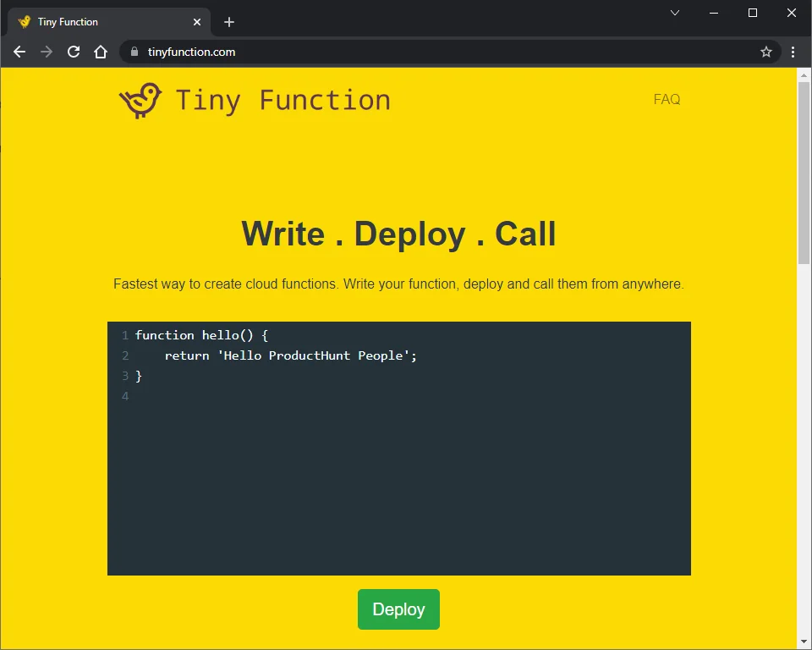The image size is (812, 650).
Task: Click the Tiny Function site title
Action: (283, 100)
